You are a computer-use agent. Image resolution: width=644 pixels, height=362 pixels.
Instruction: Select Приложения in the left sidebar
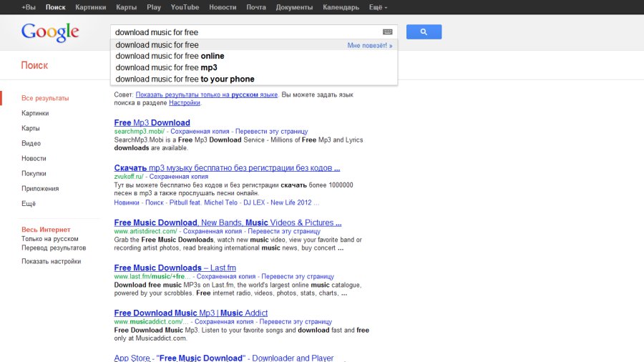40,189
